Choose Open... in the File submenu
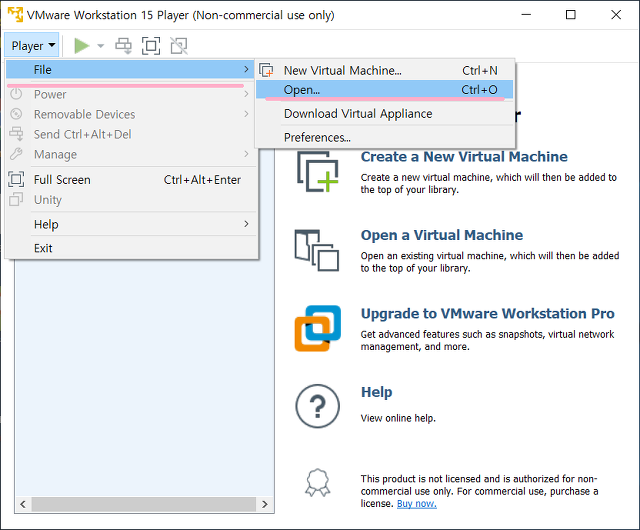 click(x=384, y=90)
